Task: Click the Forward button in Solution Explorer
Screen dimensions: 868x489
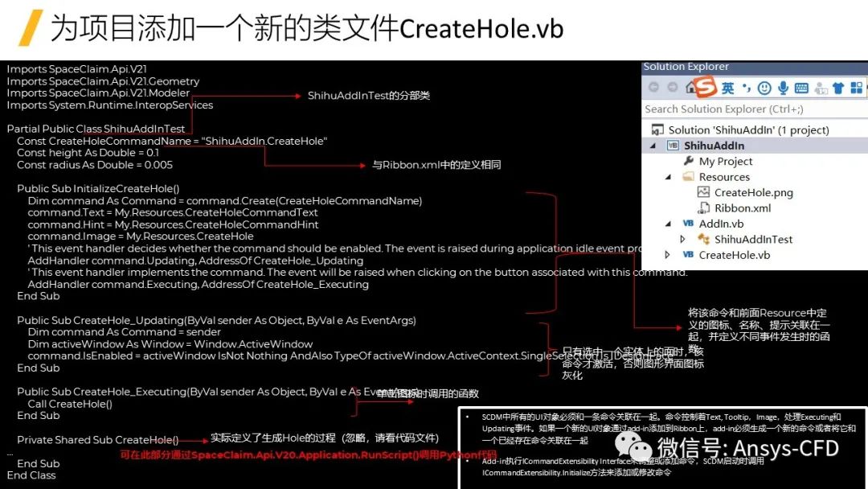Action: 672,87
